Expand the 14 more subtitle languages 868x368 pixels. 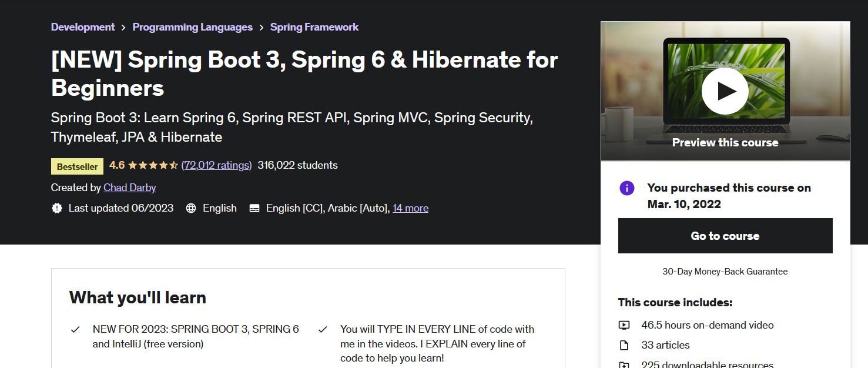pyautogui.click(x=410, y=208)
